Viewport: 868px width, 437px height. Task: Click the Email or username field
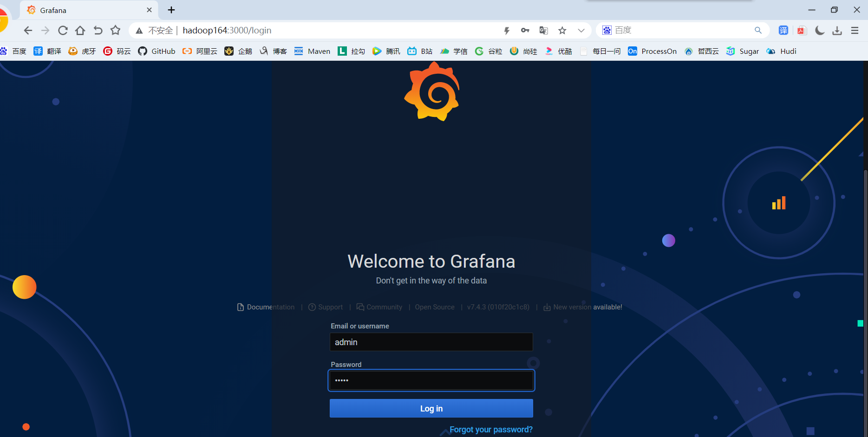pos(431,342)
